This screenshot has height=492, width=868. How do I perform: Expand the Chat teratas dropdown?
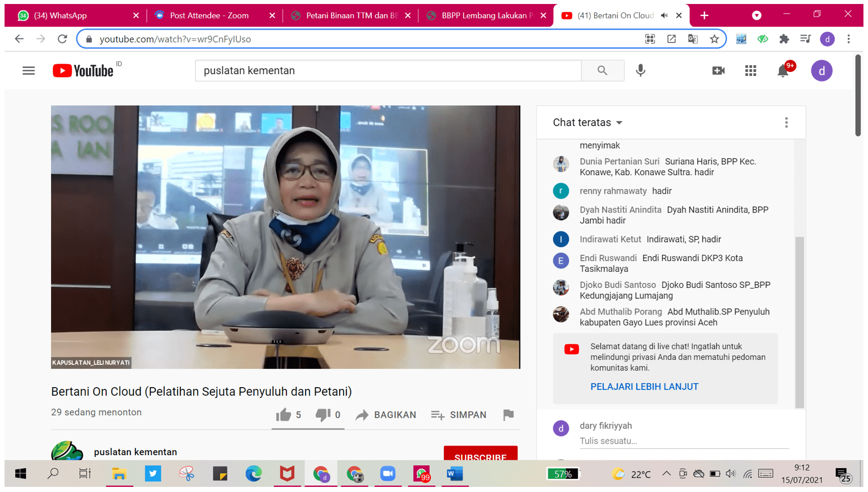pos(588,122)
